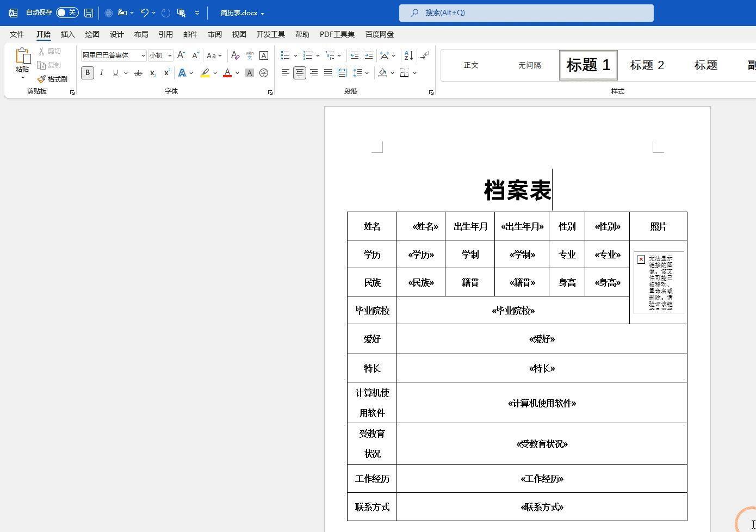Open the font size dropdown 小初
The height and width of the screenshot is (532, 756).
point(170,55)
